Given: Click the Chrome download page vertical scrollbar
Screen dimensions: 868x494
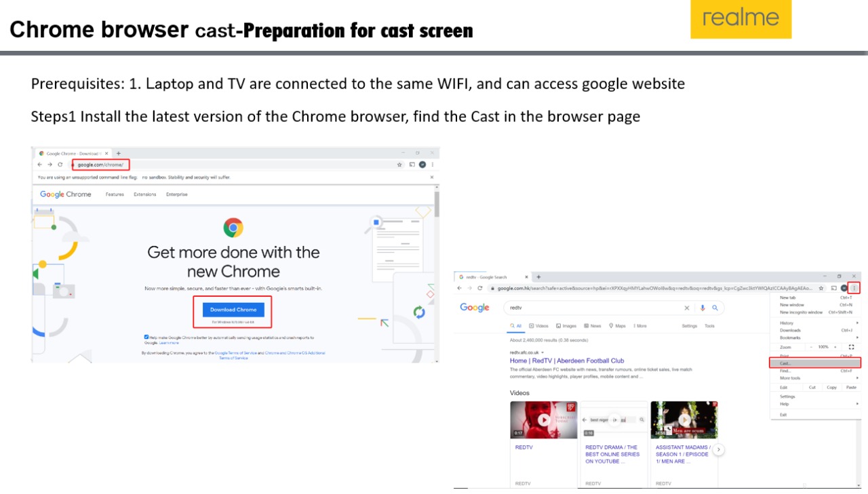Looking at the screenshot, I should pos(437,203).
